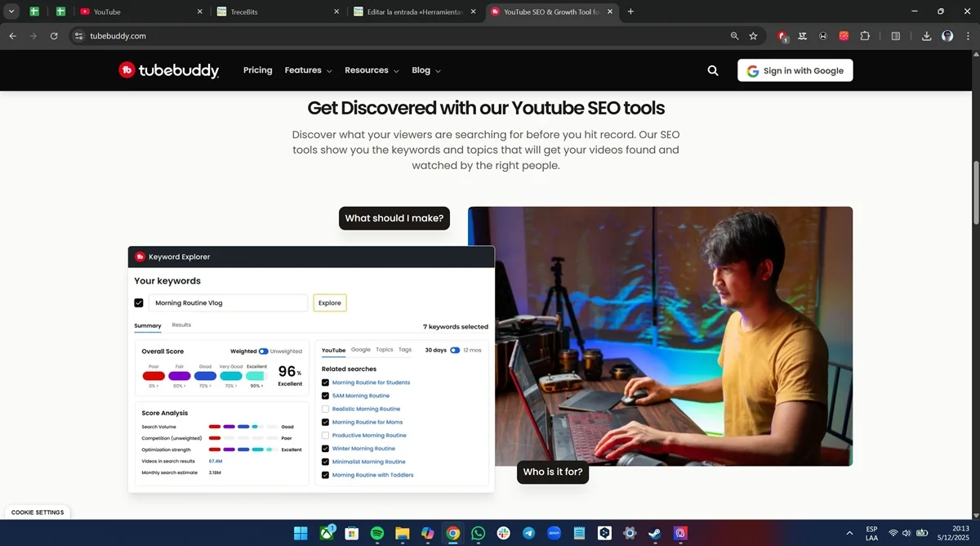Open the Resources dropdown

click(372, 70)
